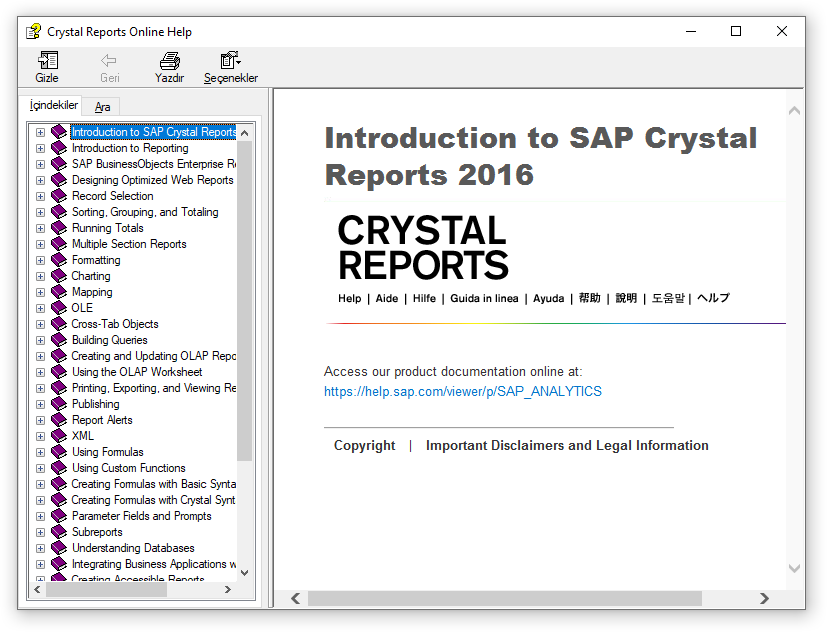Open the SAP_ANALYTICS help.sap.com link
The image size is (827, 632).
[463, 391]
